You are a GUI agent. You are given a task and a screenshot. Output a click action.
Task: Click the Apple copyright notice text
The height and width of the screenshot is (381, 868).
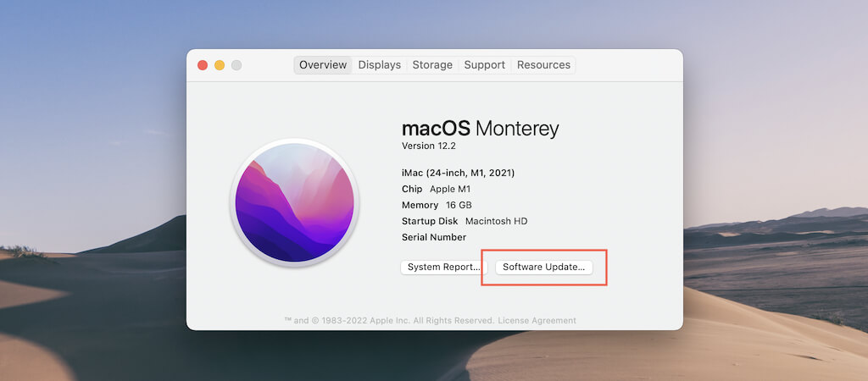coord(389,321)
